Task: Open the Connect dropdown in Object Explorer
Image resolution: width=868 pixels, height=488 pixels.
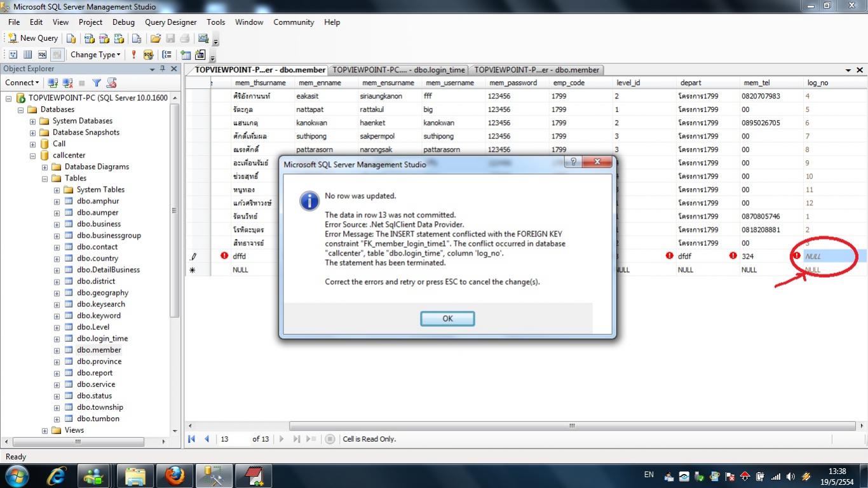Action: 22,83
